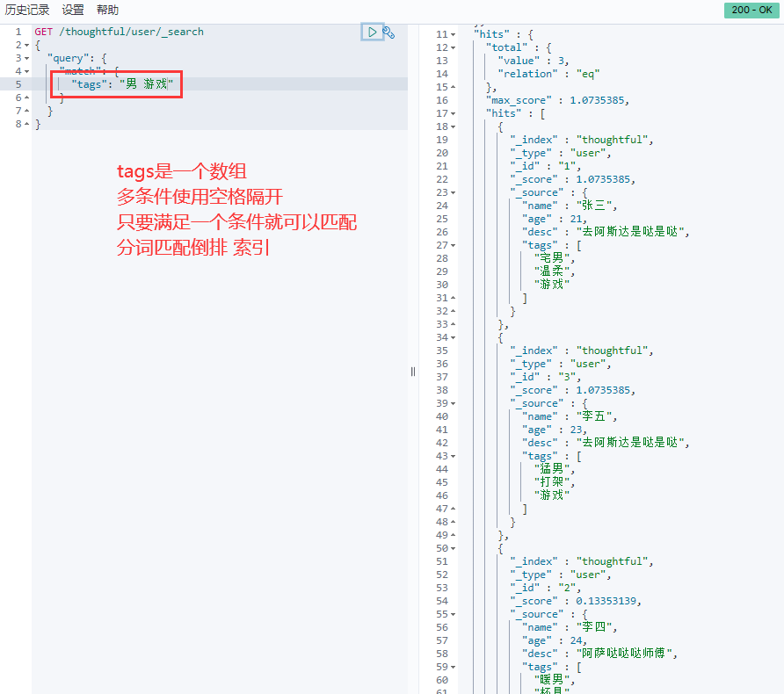Click request line number 1
The height and width of the screenshot is (694, 784).
18,32
